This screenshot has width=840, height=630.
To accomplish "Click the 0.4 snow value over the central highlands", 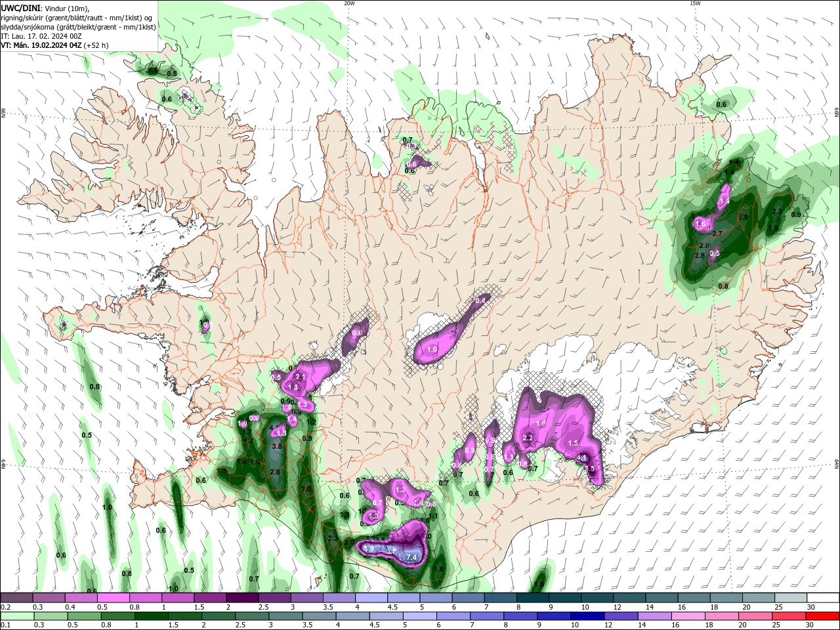I will pos(481,301).
